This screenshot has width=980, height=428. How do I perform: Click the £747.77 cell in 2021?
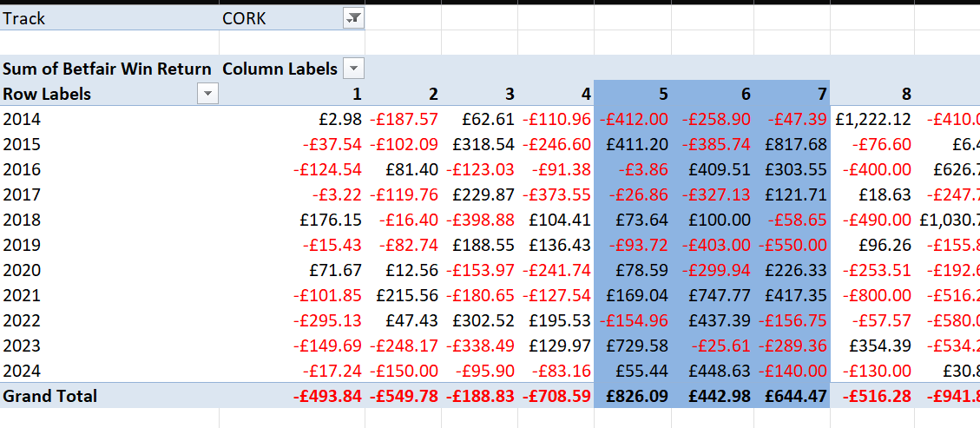(713, 295)
